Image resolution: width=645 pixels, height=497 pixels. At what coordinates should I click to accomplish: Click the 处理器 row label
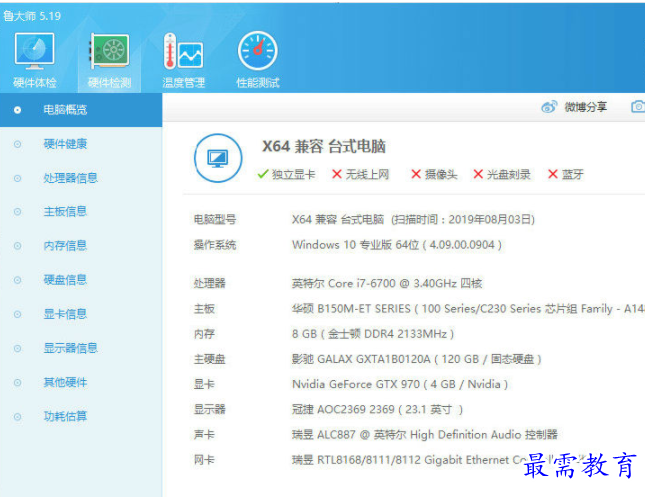210,283
